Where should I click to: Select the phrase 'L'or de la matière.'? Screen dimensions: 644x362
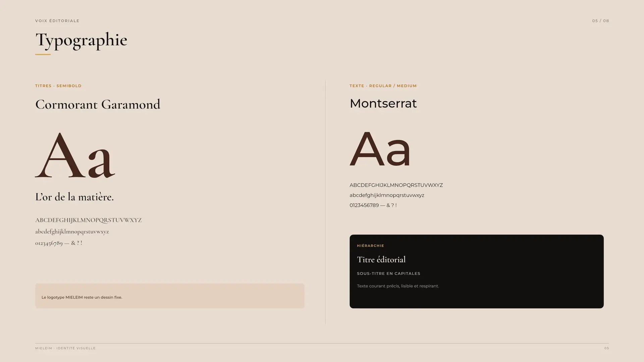[x=74, y=197]
